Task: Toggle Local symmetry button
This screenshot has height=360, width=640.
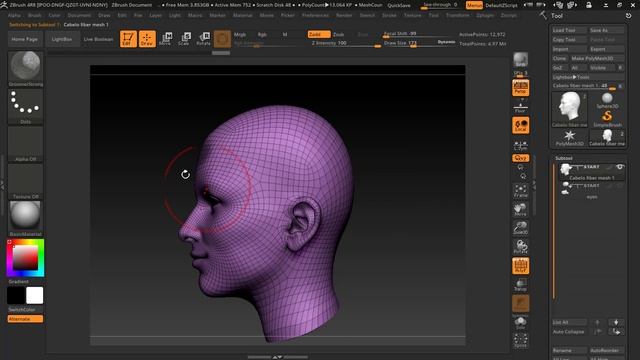Action: coord(520,125)
